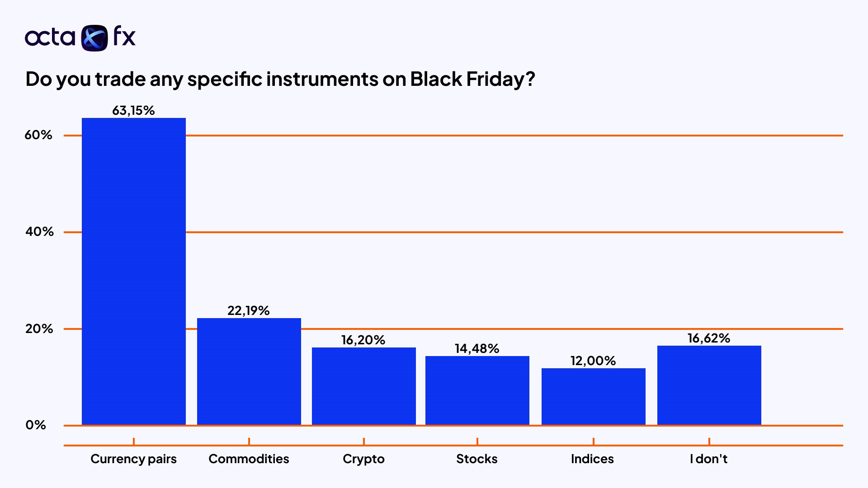This screenshot has height=488, width=868.
Task: Click the I don't bar
Action: click(x=709, y=385)
